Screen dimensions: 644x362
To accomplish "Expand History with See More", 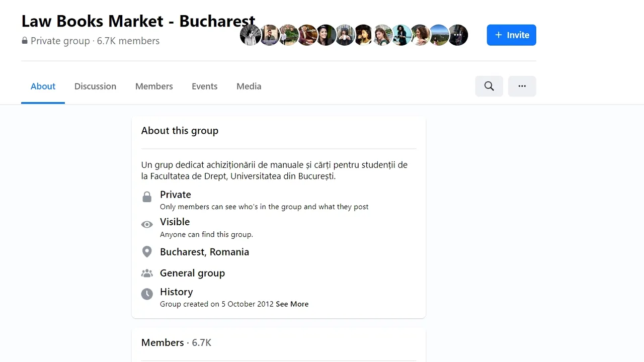I will click(x=292, y=304).
